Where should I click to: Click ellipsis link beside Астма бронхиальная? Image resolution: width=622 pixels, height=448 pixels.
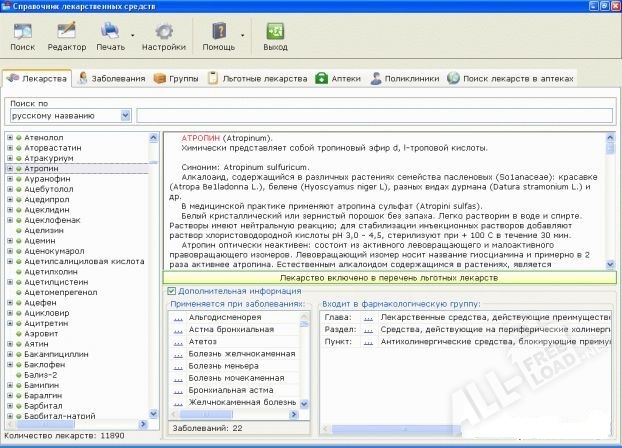(x=177, y=328)
